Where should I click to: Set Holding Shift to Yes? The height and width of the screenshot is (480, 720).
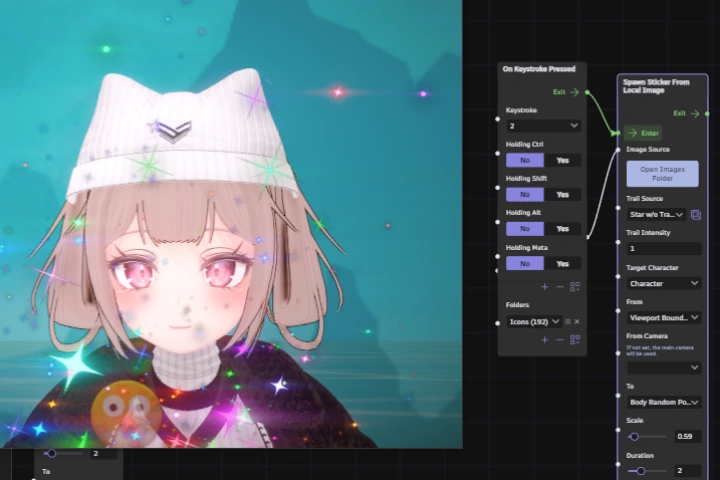point(562,194)
